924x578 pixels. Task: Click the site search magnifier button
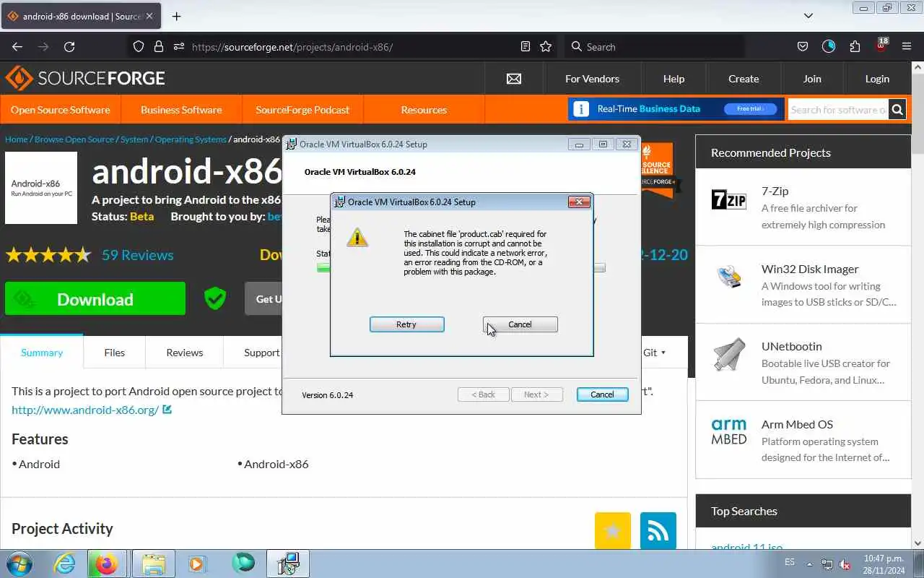click(x=897, y=110)
